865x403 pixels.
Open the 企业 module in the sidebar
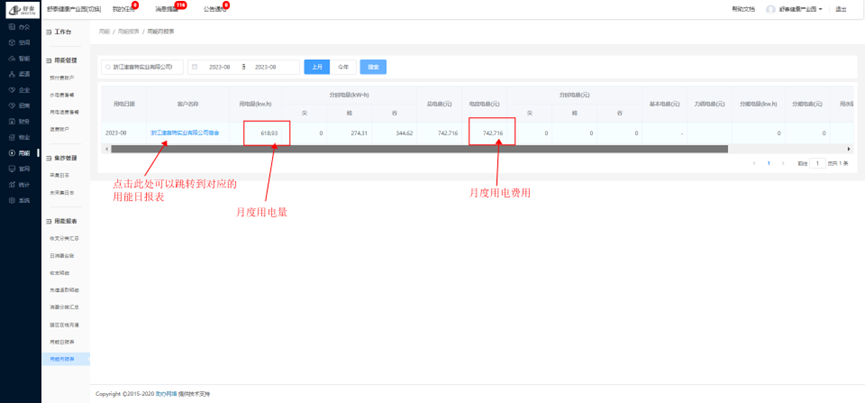click(20, 89)
